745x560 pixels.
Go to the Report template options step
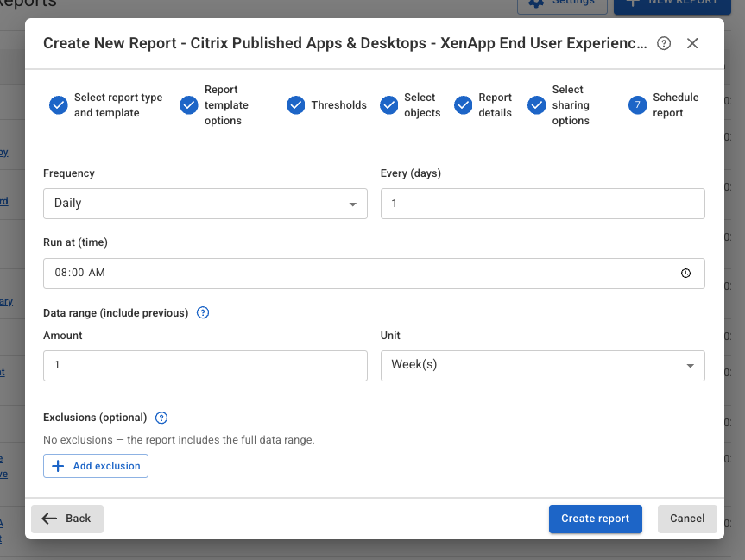214,105
